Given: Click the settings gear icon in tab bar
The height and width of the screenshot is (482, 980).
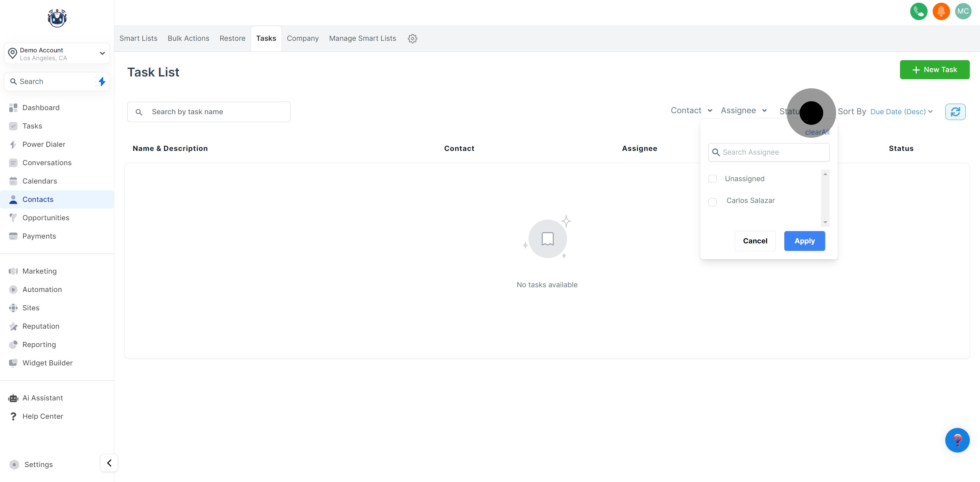Looking at the screenshot, I should click(412, 38).
